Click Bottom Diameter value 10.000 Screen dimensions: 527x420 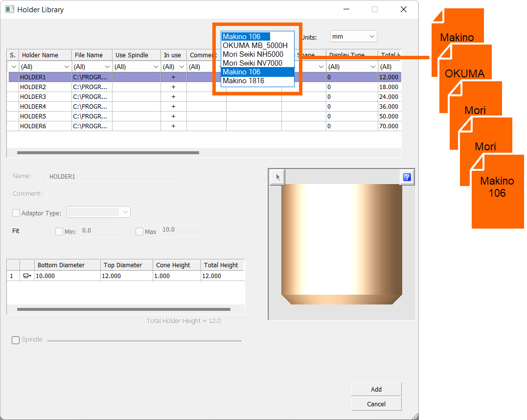click(x=67, y=276)
